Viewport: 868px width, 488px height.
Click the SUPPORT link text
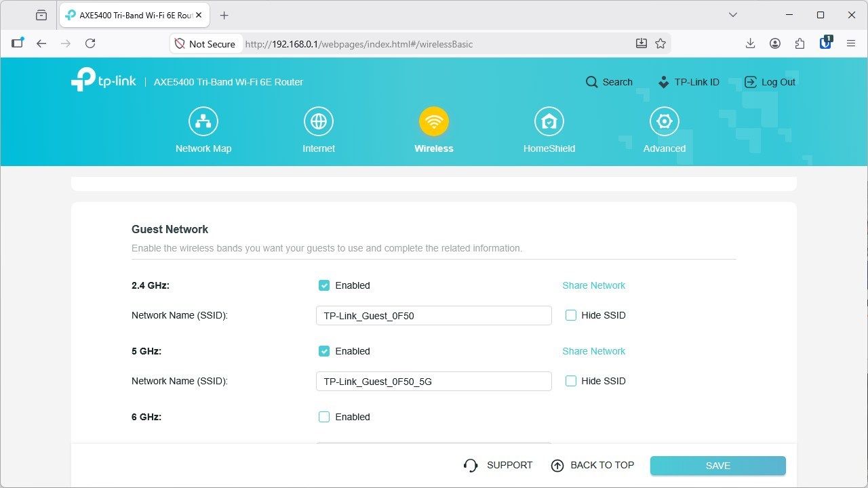pyautogui.click(x=510, y=465)
